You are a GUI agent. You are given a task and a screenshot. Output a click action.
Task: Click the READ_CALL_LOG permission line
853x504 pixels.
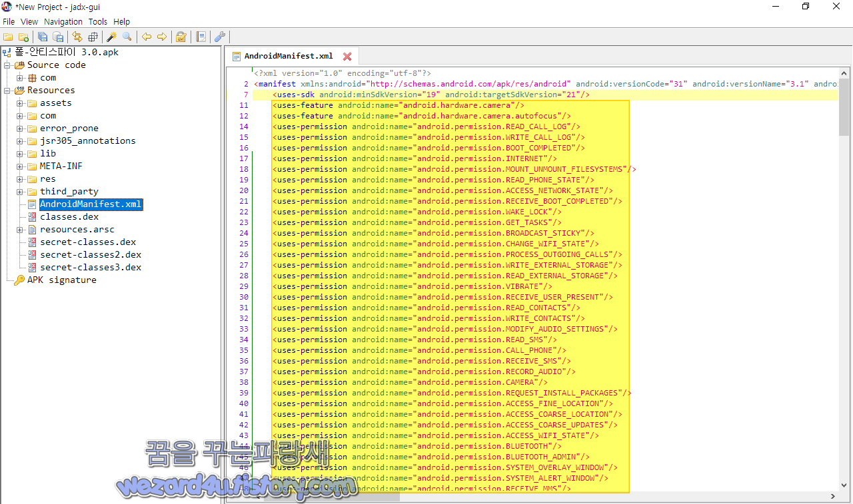click(426, 126)
